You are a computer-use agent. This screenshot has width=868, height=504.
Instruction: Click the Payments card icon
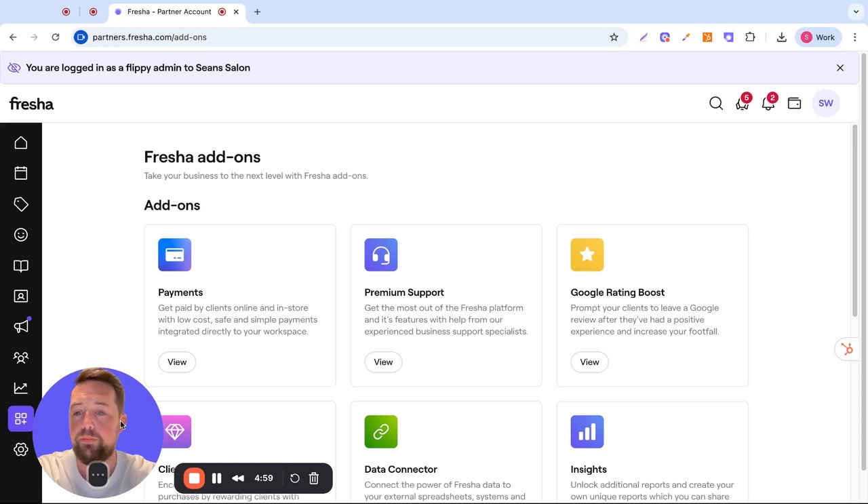tap(175, 254)
